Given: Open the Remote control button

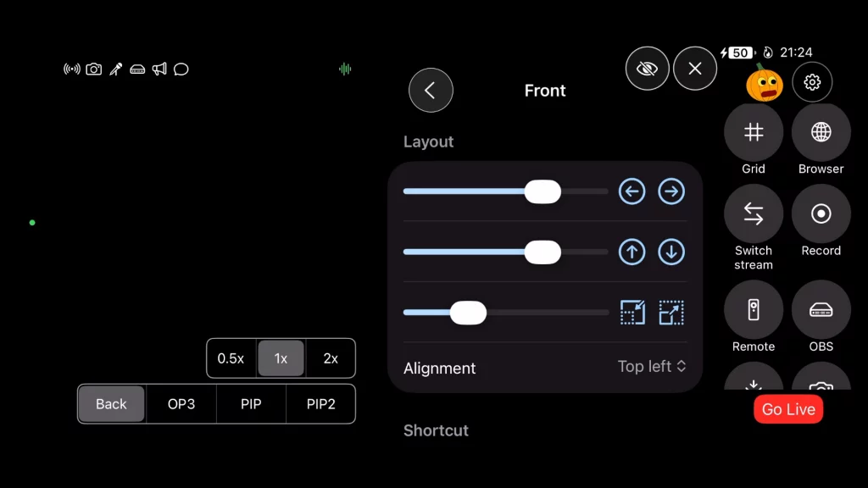Looking at the screenshot, I should pos(754,310).
